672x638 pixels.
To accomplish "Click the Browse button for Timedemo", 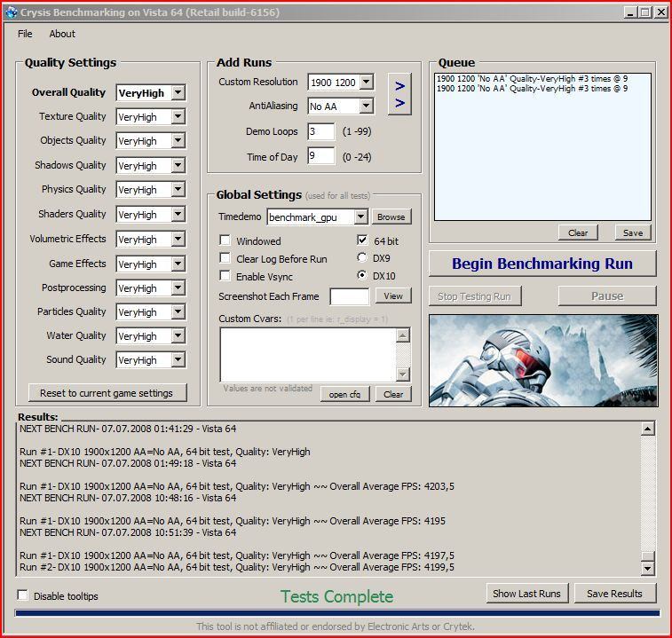I will pos(391,217).
